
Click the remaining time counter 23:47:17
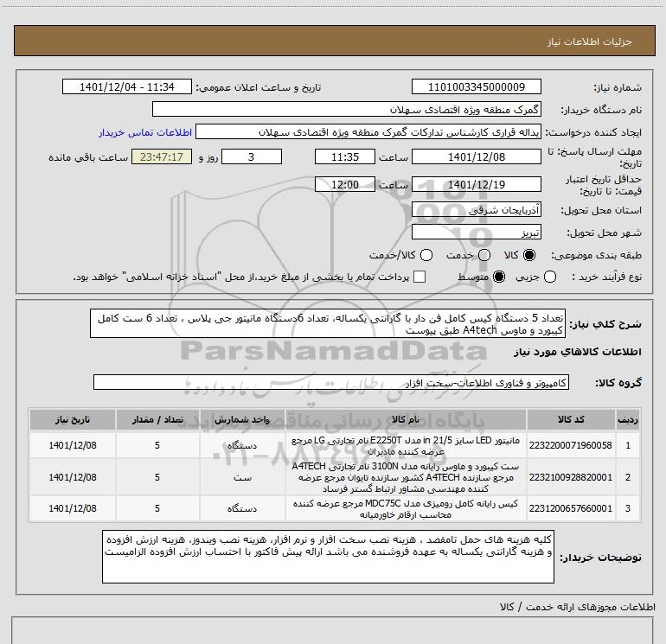click(162, 156)
